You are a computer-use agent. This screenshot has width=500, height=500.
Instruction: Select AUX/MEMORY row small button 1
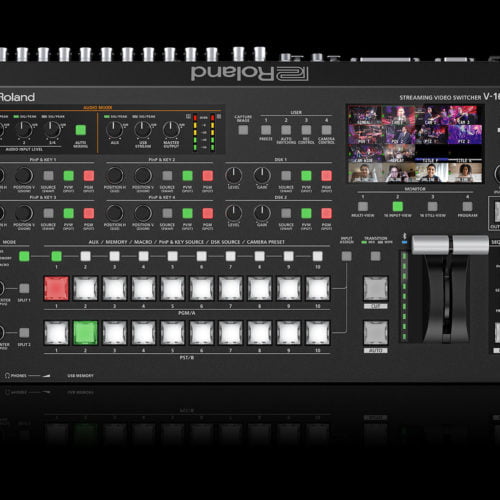pos(56,256)
